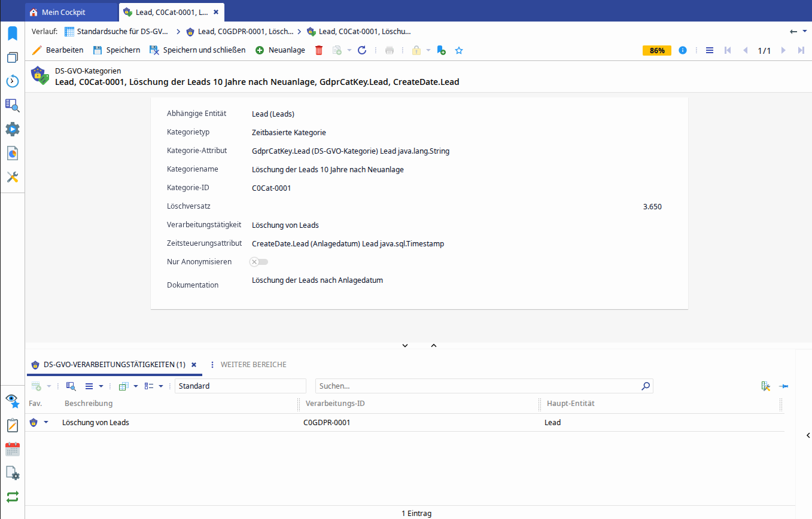
Task: Click the C0GDPR-0001 cell in the table
Action: 327,423
